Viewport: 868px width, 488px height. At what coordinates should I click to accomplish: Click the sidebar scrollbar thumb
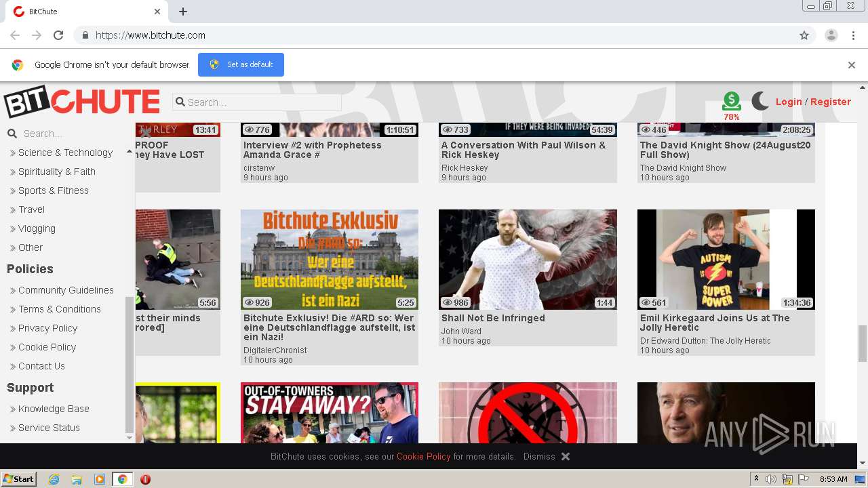click(x=130, y=364)
